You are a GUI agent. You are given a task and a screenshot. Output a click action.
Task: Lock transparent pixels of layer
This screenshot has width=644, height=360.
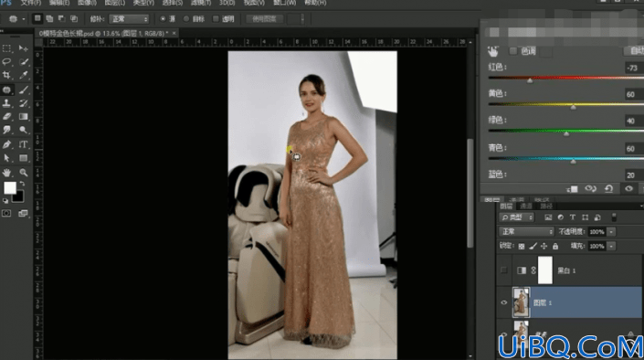[522, 246]
